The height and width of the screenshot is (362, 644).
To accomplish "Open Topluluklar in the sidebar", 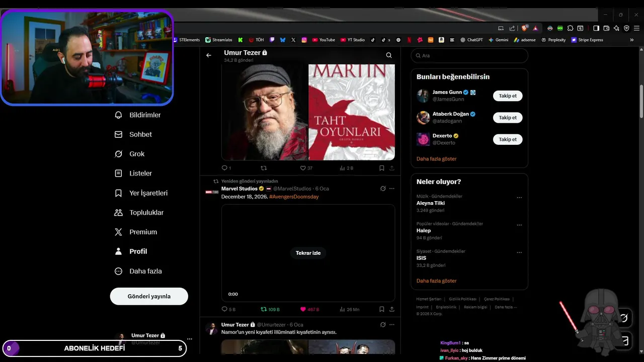I will [x=139, y=212].
